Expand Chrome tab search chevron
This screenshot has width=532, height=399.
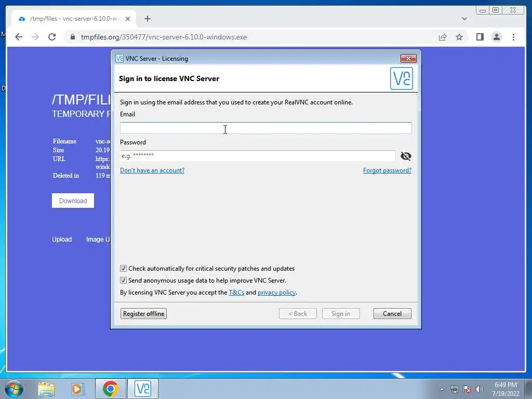pyautogui.click(x=464, y=19)
